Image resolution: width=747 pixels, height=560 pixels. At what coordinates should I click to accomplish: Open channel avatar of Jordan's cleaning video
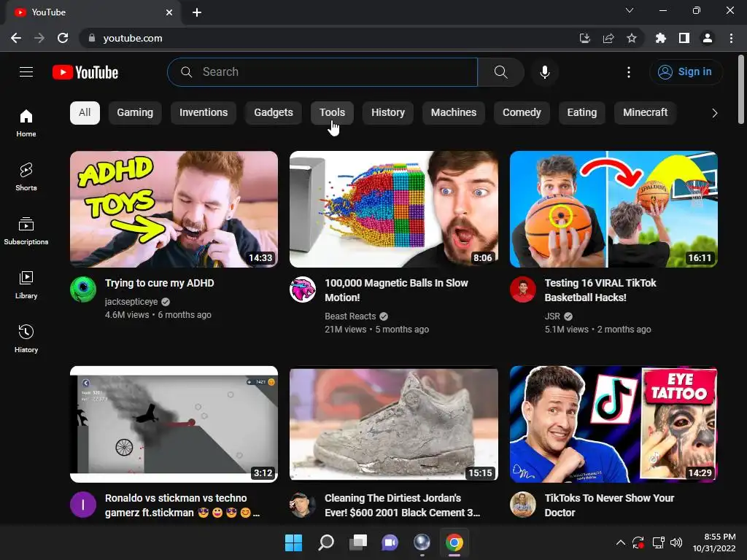coord(303,505)
